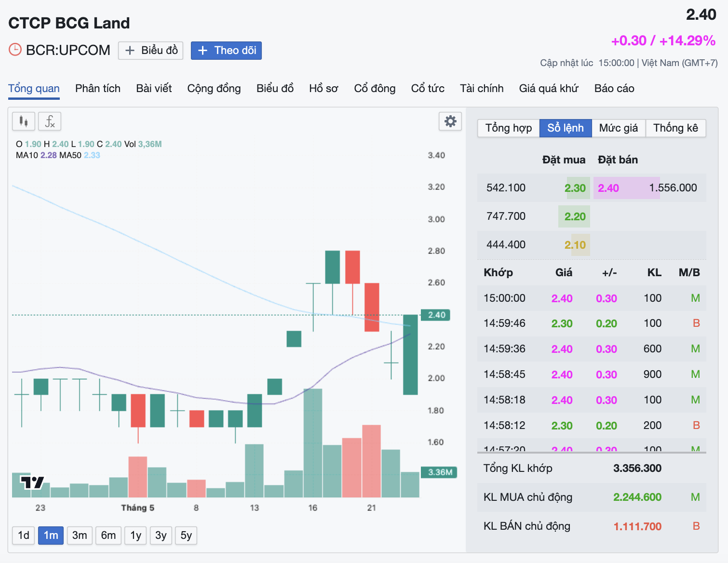The width and height of the screenshot is (728, 563).
Task: Open the Cộng đồng tab
Action: [x=214, y=89]
